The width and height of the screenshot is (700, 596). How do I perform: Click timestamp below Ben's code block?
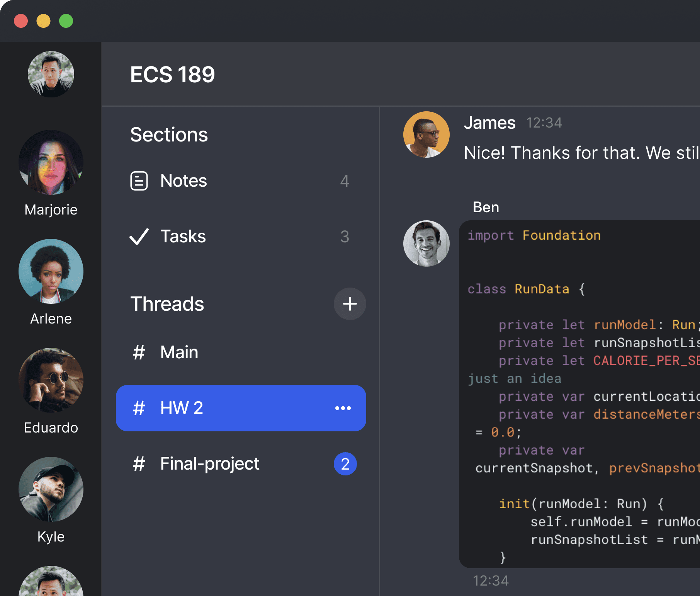pyautogui.click(x=491, y=581)
